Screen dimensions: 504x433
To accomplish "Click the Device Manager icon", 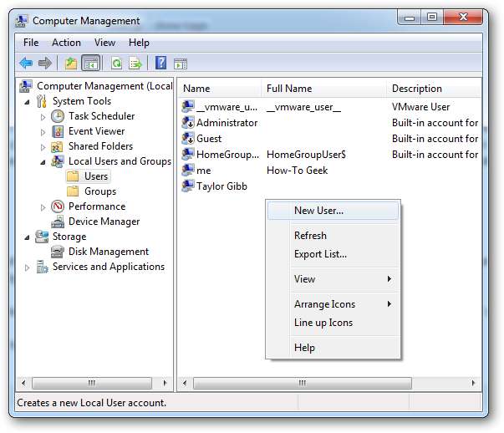I will [x=58, y=222].
